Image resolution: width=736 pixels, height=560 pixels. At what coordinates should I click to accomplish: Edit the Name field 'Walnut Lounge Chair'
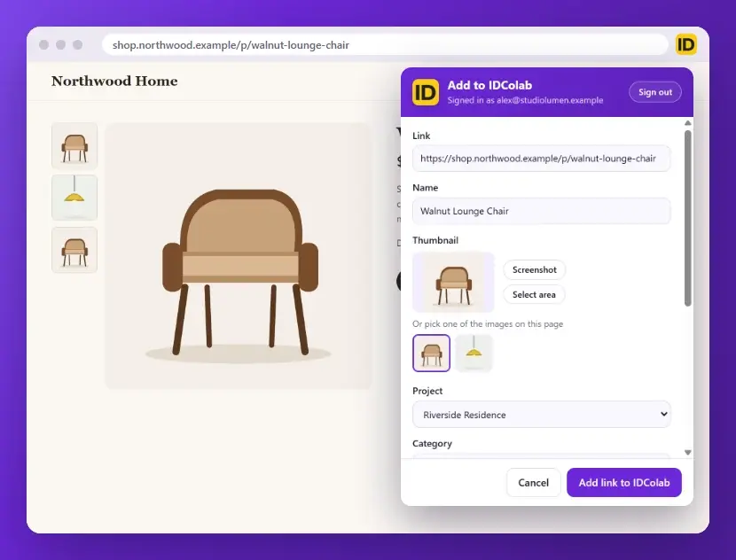[541, 211]
